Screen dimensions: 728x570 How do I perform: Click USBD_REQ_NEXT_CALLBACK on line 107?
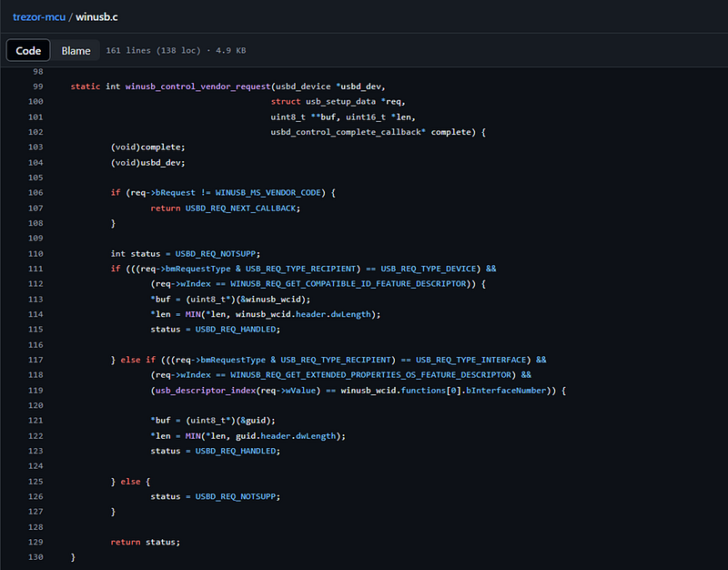point(240,209)
